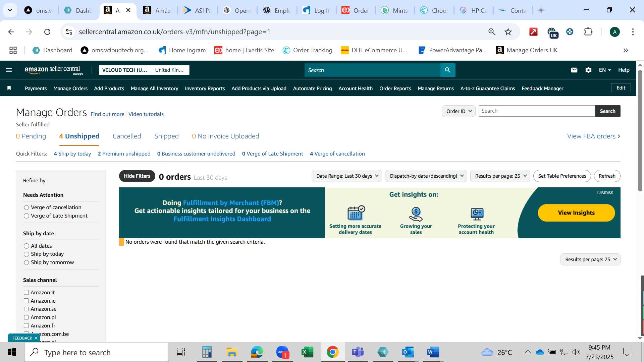Show hidden system tray icons
Image resolution: width=644 pixels, height=362 pixels.
coord(528,352)
